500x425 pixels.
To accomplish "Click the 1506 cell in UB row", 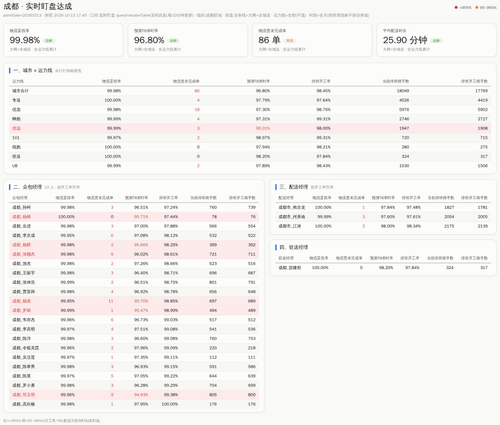I will (x=483, y=166).
